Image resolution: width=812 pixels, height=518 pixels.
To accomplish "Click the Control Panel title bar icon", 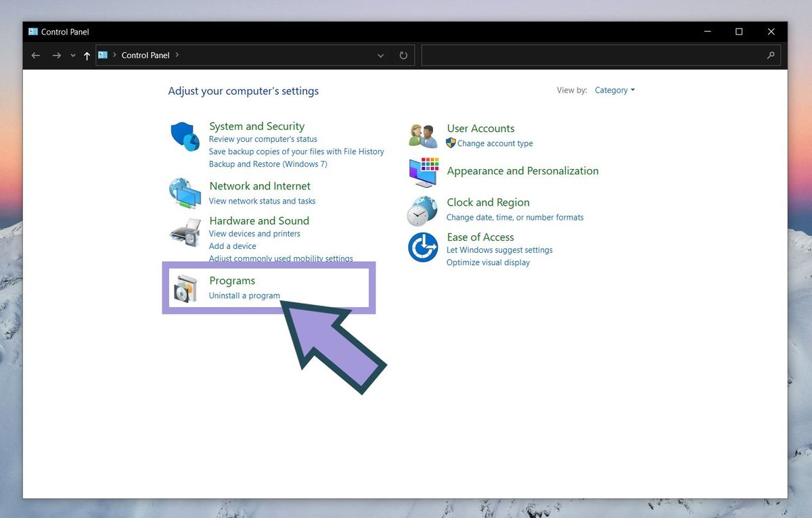I will click(x=33, y=31).
